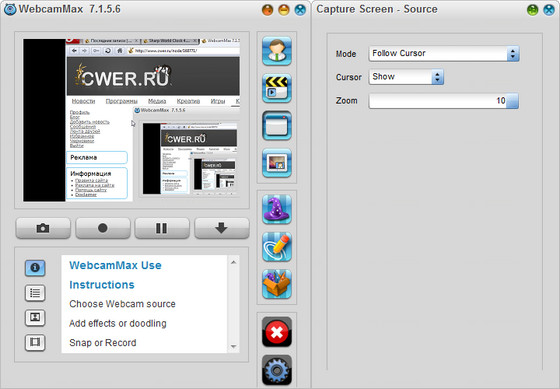Open the picture-in-picture image source icon
This screenshot has width=560, height=389.
pyautogui.click(x=277, y=163)
